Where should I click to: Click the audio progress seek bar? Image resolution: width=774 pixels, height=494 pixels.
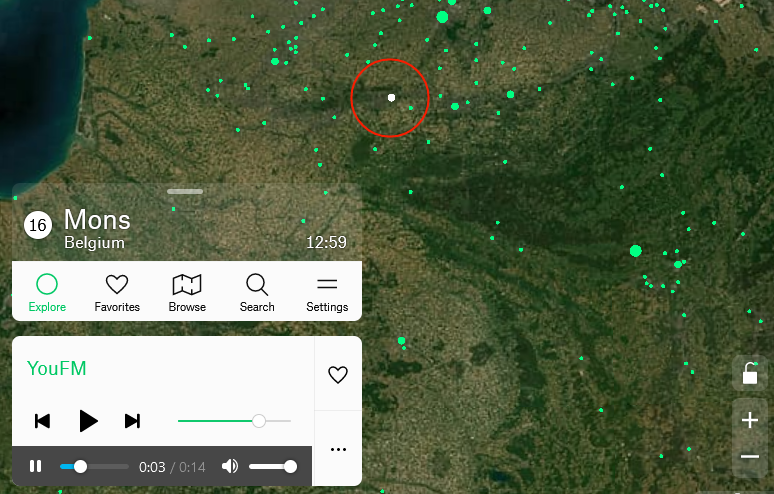94,466
